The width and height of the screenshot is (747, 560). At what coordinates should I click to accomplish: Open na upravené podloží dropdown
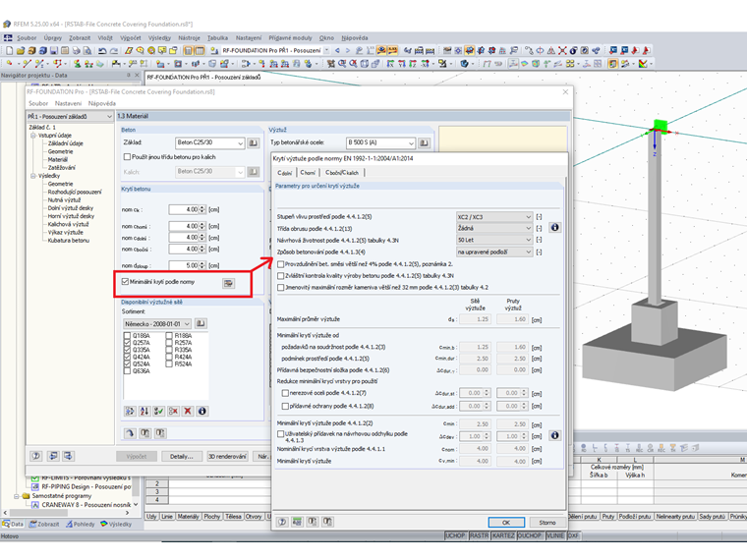tap(494, 252)
